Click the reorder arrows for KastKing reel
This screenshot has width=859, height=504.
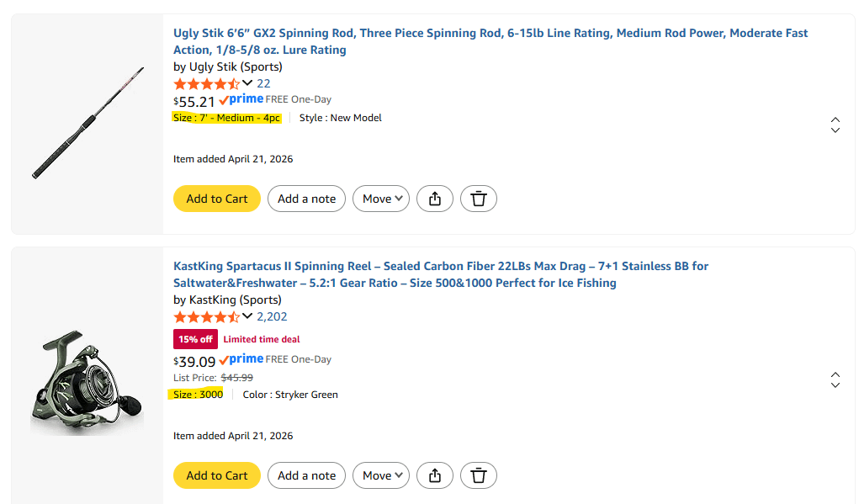pos(835,379)
